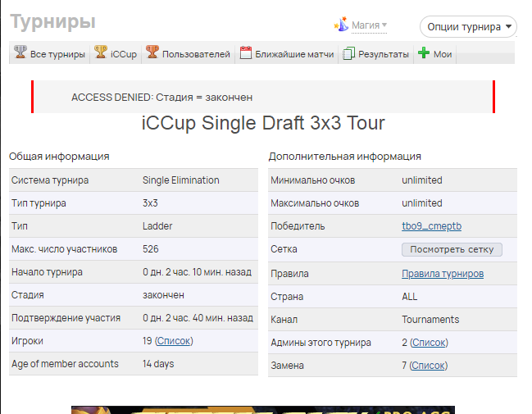
Task: Go to Ближайшие матчи tab
Action: [287, 53]
